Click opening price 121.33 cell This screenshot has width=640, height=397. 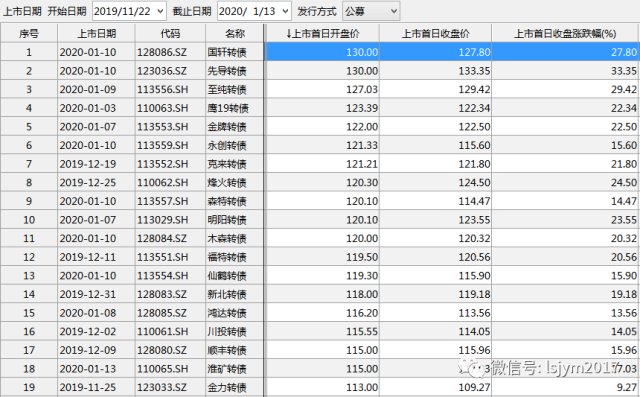pyautogui.click(x=322, y=145)
